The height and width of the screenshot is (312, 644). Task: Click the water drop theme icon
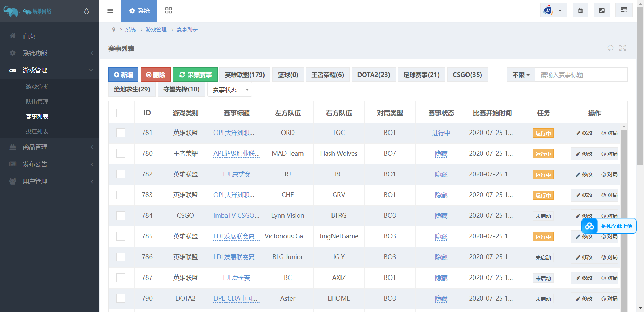(x=86, y=11)
